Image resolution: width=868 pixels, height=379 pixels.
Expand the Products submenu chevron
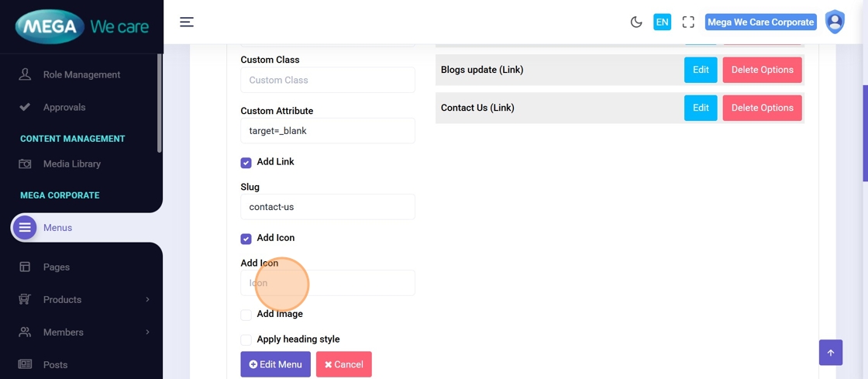(147, 299)
